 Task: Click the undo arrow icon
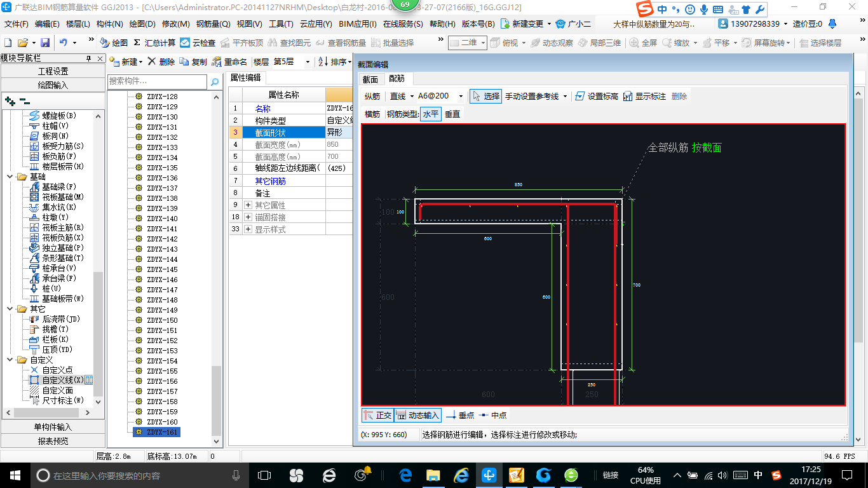64,43
